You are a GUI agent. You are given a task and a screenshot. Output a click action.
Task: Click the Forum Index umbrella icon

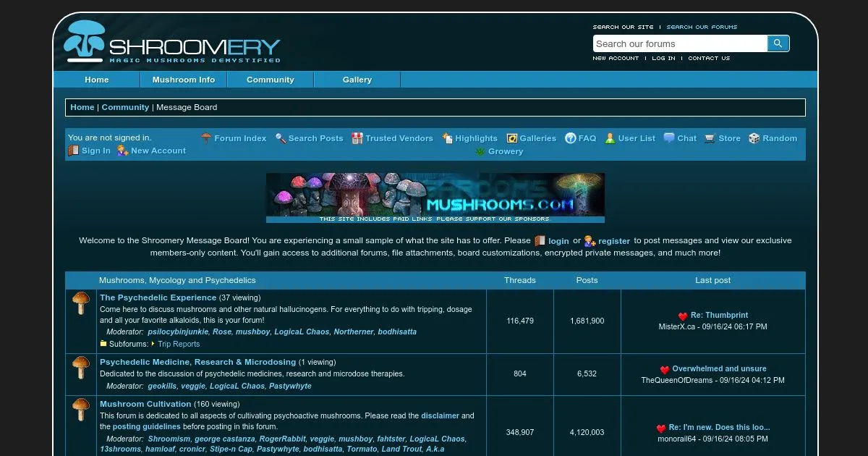click(206, 138)
